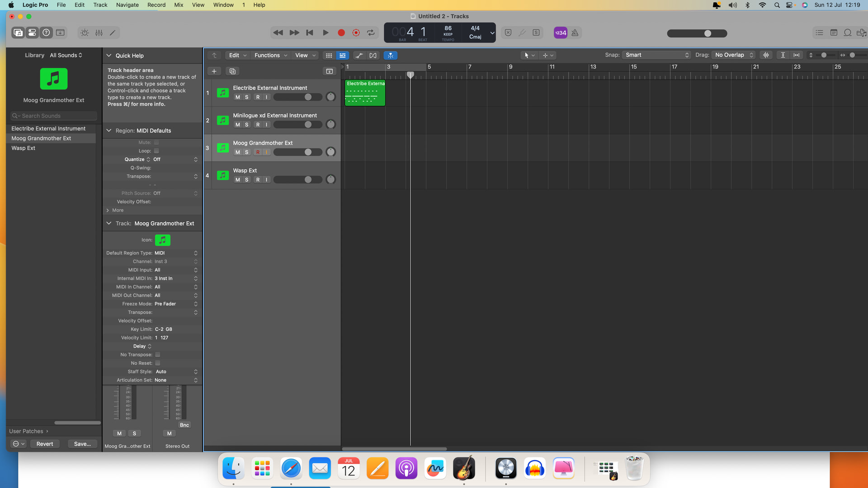The width and height of the screenshot is (868, 488).
Task: Open the Mixer button
Action: pyautogui.click(x=99, y=33)
